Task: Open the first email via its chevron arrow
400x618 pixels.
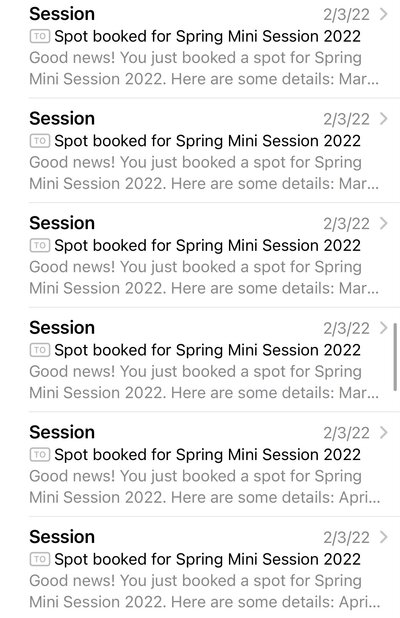Action: (383, 15)
